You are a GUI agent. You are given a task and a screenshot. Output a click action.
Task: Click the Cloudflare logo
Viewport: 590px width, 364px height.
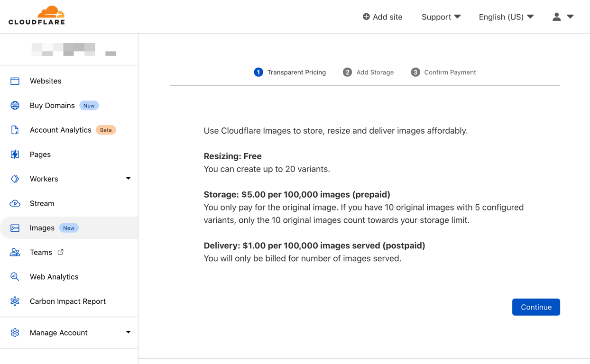[x=37, y=16]
